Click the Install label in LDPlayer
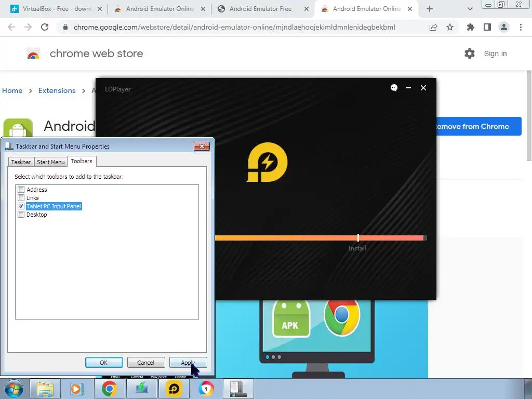The image size is (532, 399). point(357,248)
